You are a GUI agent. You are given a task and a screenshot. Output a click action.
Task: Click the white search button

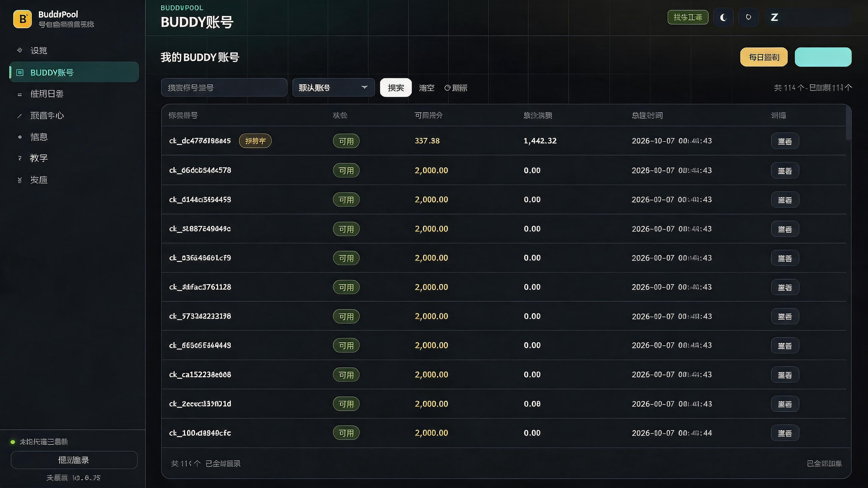click(x=396, y=88)
